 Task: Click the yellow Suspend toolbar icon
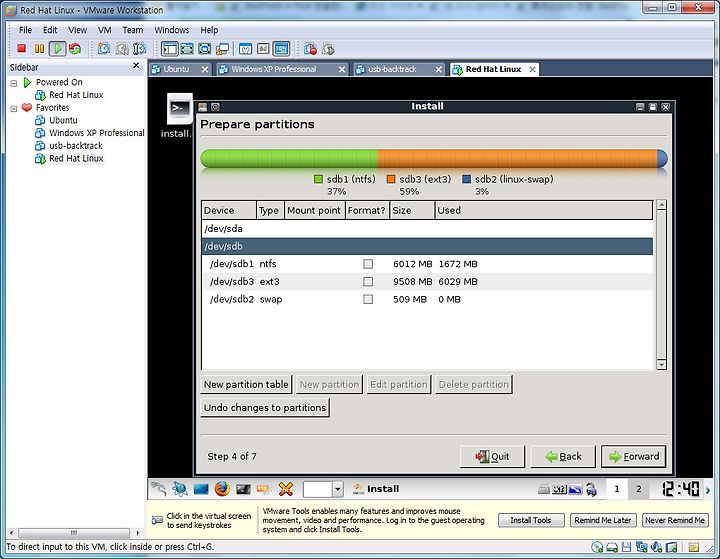coord(39,48)
